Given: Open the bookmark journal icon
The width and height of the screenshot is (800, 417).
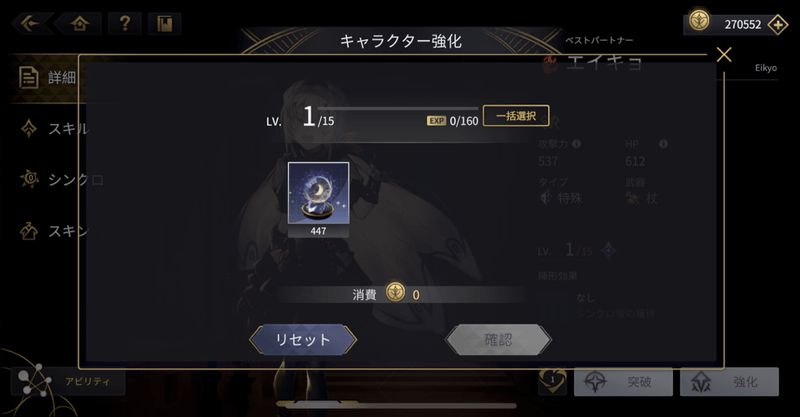Looking at the screenshot, I should pyautogui.click(x=164, y=23).
